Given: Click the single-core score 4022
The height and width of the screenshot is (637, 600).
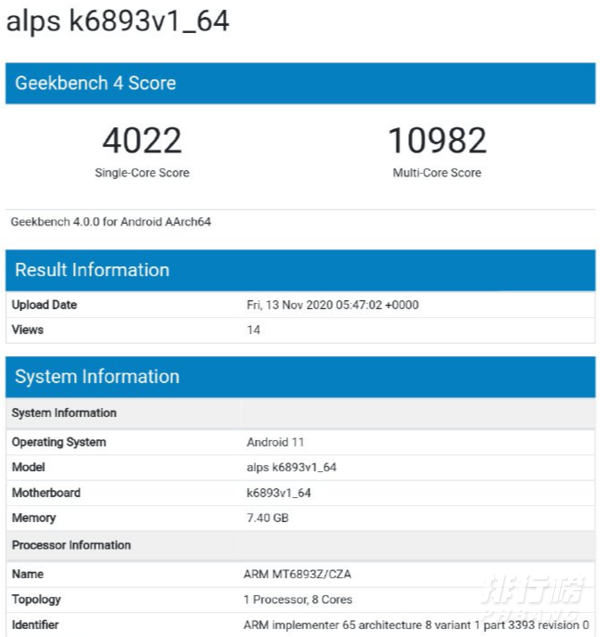Looking at the screenshot, I should click(x=142, y=141).
